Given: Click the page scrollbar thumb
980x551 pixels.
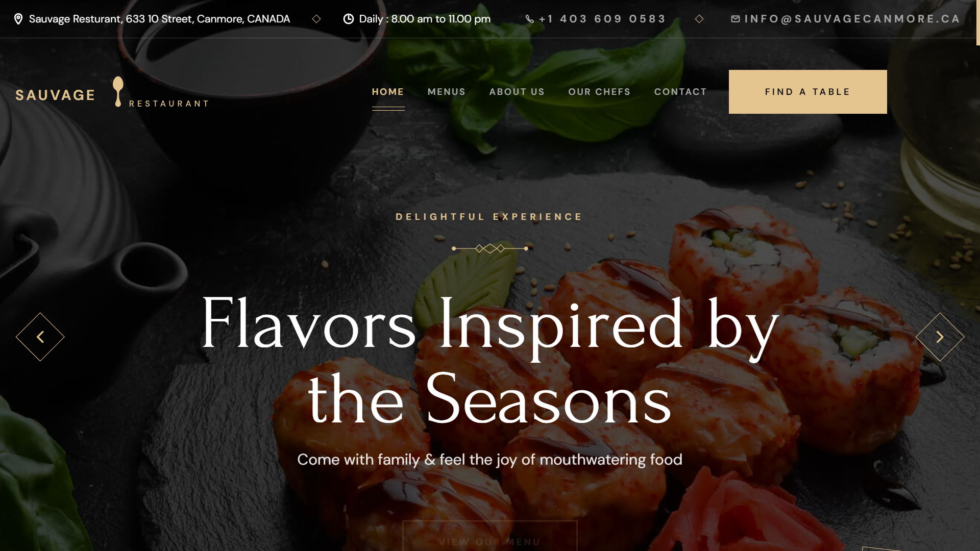Looking at the screenshot, I should click(x=978, y=22).
